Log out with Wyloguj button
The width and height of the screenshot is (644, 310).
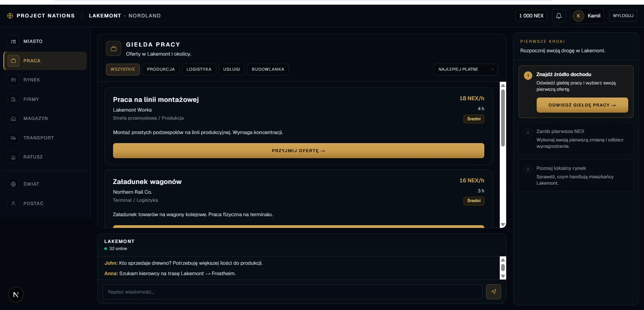(x=623, y=16)
